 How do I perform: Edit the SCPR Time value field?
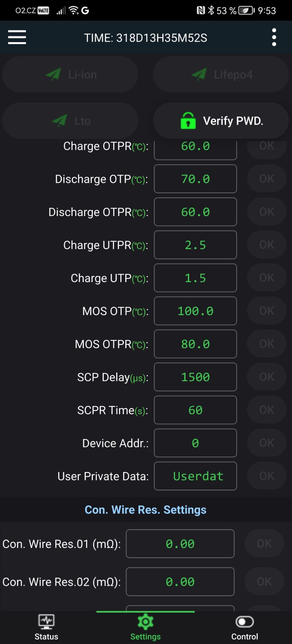(x=195, y=410)
